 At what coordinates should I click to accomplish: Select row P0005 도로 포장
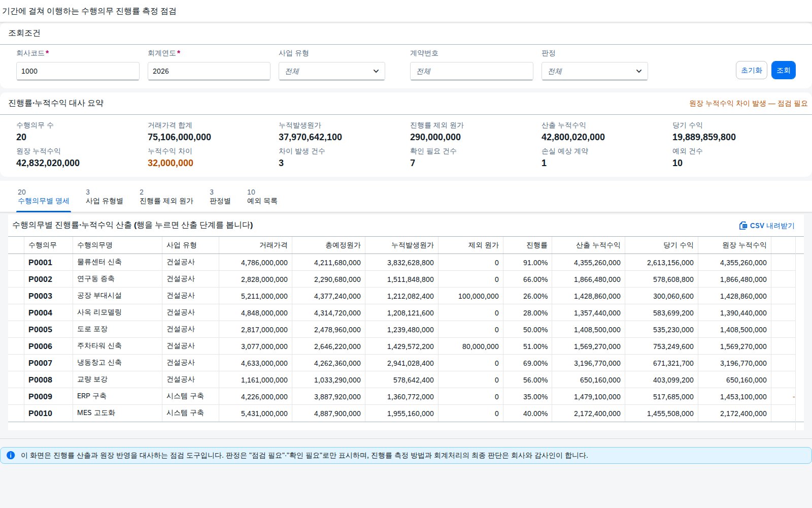point(402,329)
